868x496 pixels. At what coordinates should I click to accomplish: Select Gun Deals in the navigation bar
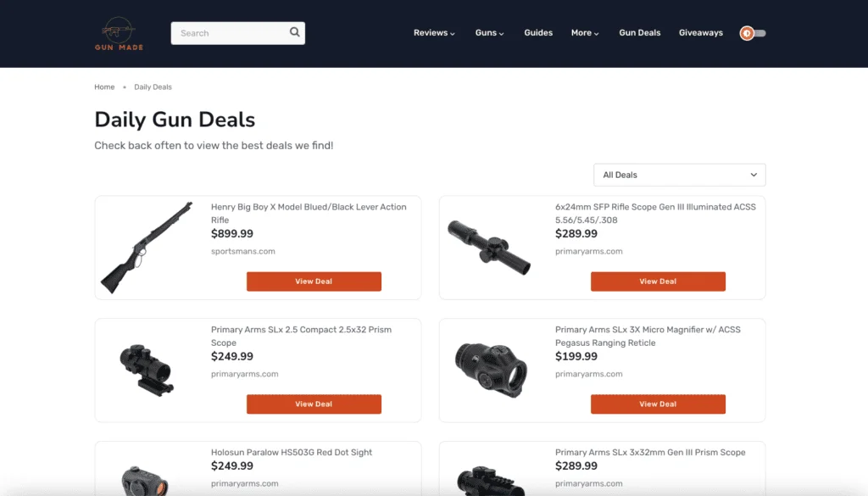[639, 32]
